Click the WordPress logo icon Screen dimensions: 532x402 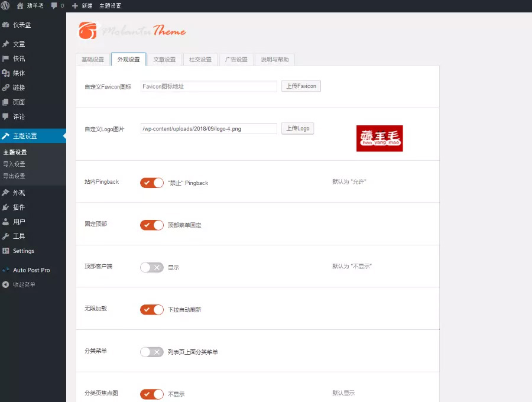coord(5,5)
